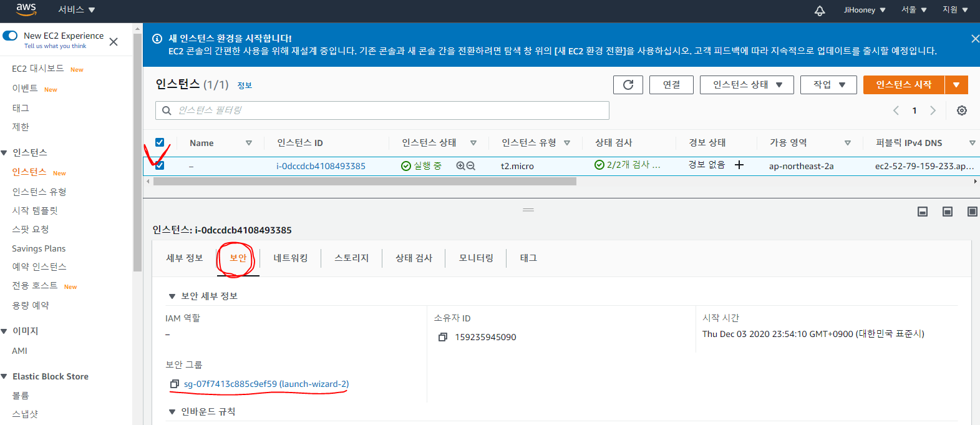The width and height of the screenshot is (980, 425).
Task: Click 연결 connect button
Action: pyautogui.click(x=671, y=85)
